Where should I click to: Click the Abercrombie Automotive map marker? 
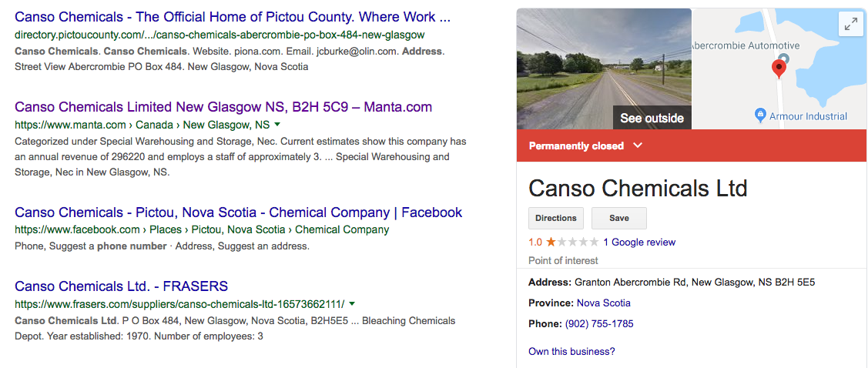[x=783, y=59]
